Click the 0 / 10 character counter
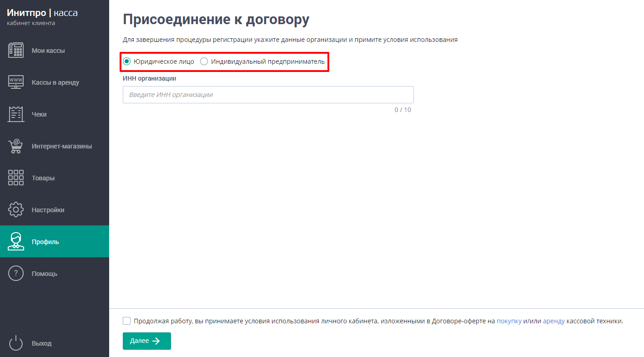Screen dimensions: 644x357 pyautogui.click(x=403, y=110)
